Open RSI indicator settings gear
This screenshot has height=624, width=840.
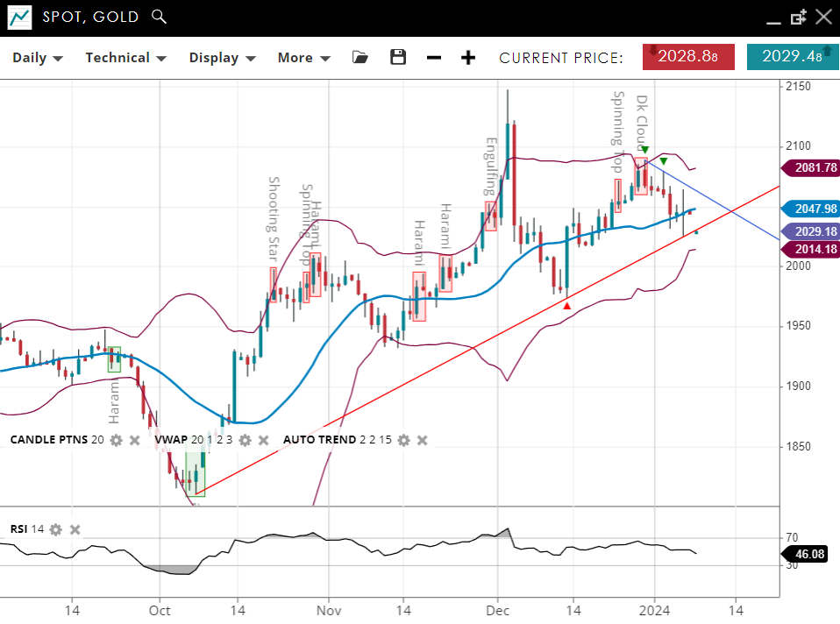[56, 529]
